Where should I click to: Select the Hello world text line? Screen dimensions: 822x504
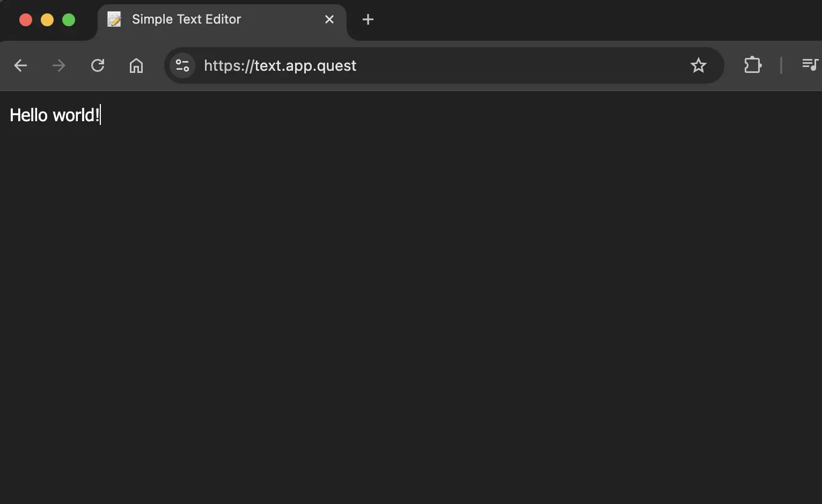point(54,115)
